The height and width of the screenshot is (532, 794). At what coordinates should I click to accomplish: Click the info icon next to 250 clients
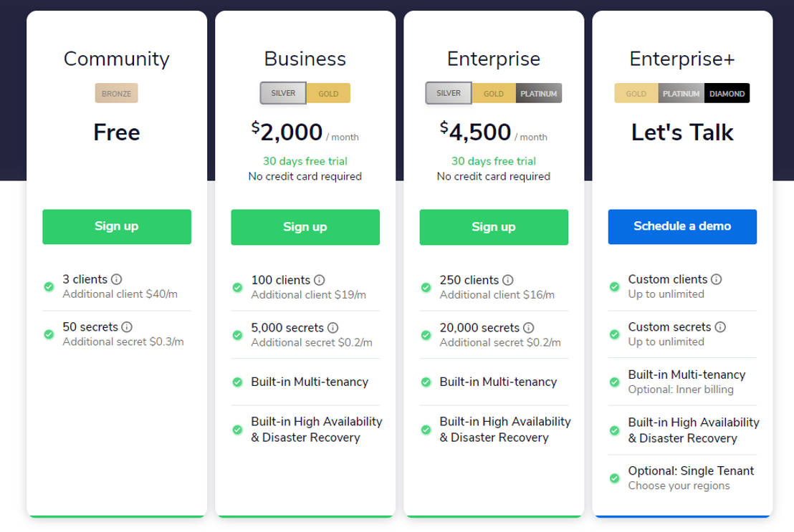[510, 279]
